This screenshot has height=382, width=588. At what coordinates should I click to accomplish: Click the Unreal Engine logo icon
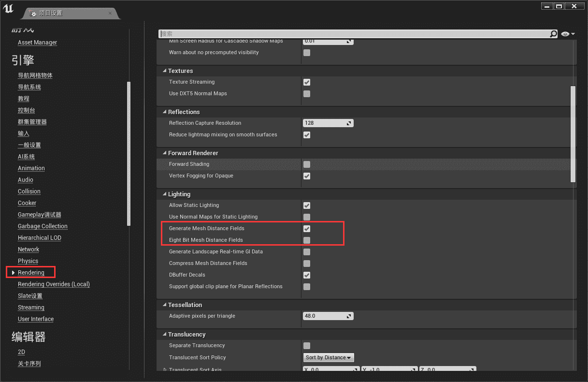click(x=8, y=9)
